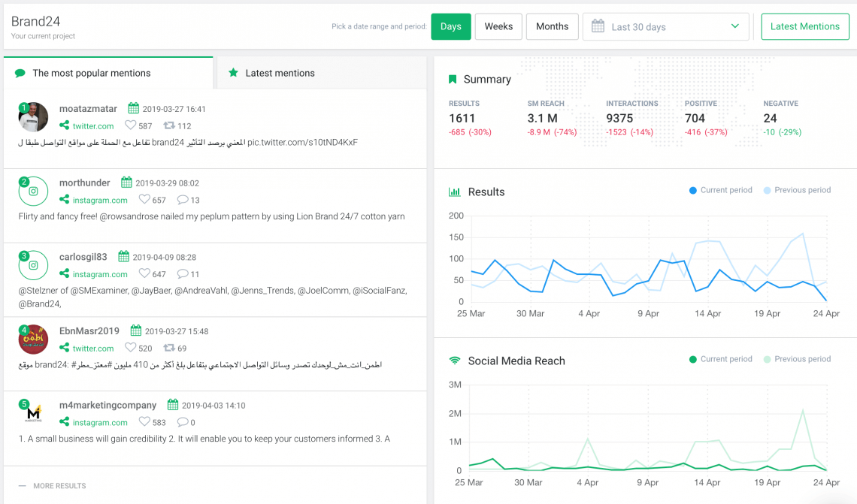857x504 pixels.
Task: Open the morthunder username
Action: pyautogui.click(x=85, y=183)
